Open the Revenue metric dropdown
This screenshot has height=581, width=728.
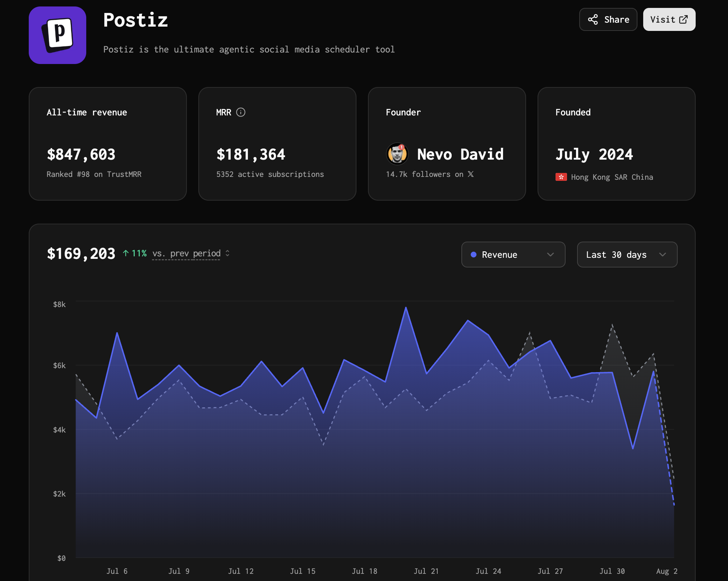point(513,255)
